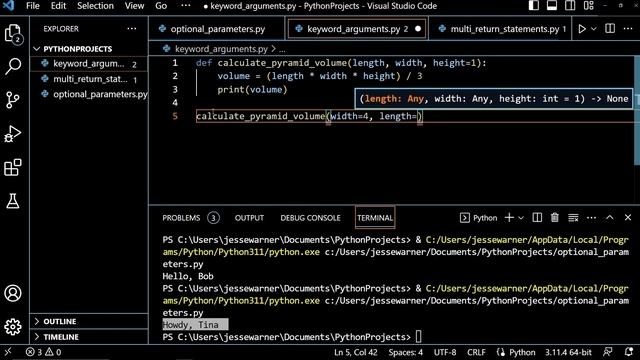Open the Selection menu
Screen dimensions: 640x360
pos(96,6)
